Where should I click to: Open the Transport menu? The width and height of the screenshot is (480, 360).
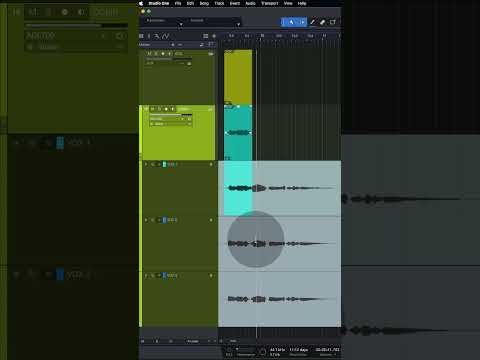coord(269,3)
